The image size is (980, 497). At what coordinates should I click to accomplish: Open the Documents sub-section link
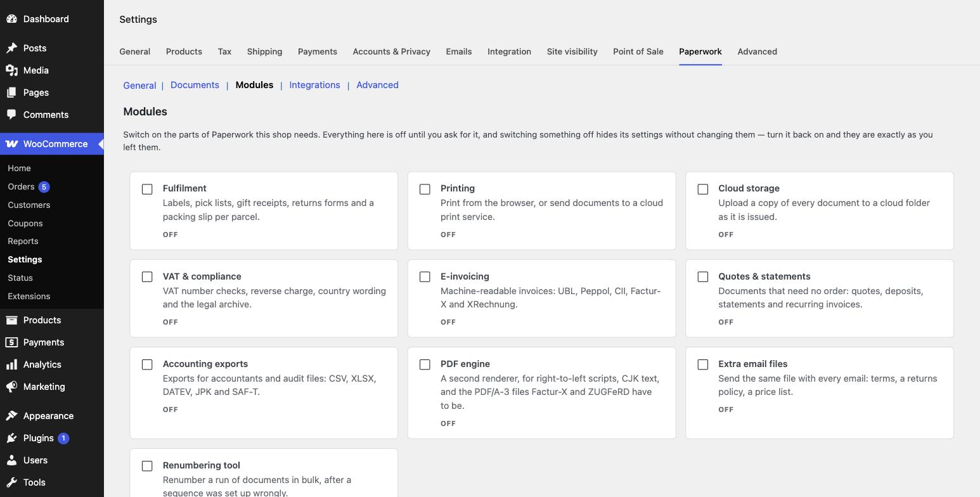click(x=195, y=85)
